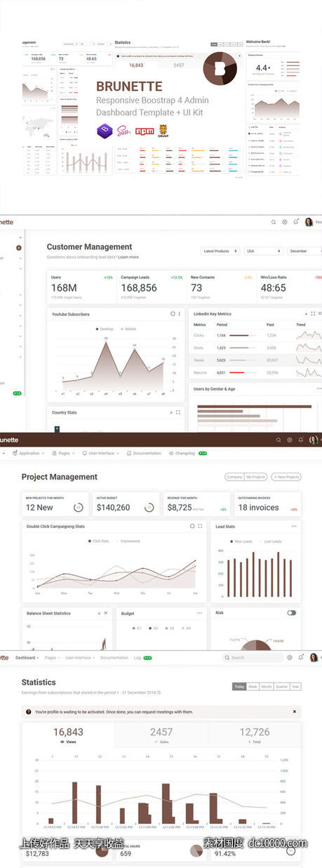Open User Interface menu in Statistics navbar

coord(80,658)
